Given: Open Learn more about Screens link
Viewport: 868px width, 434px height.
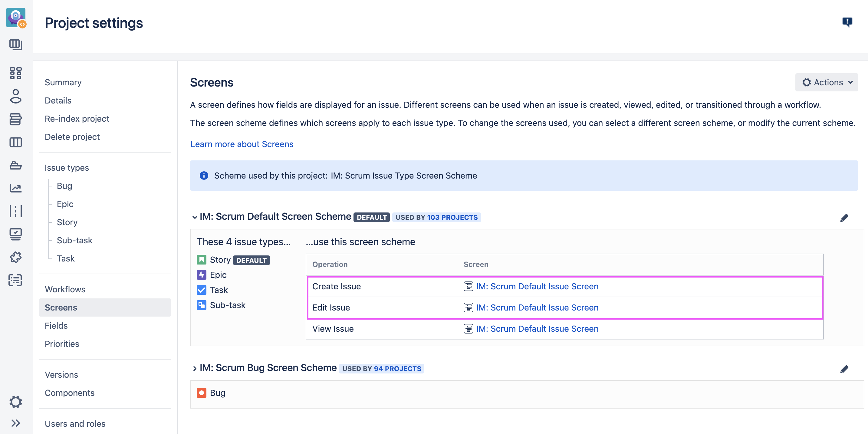Looking at the screenshot, I should click(242, 144).
